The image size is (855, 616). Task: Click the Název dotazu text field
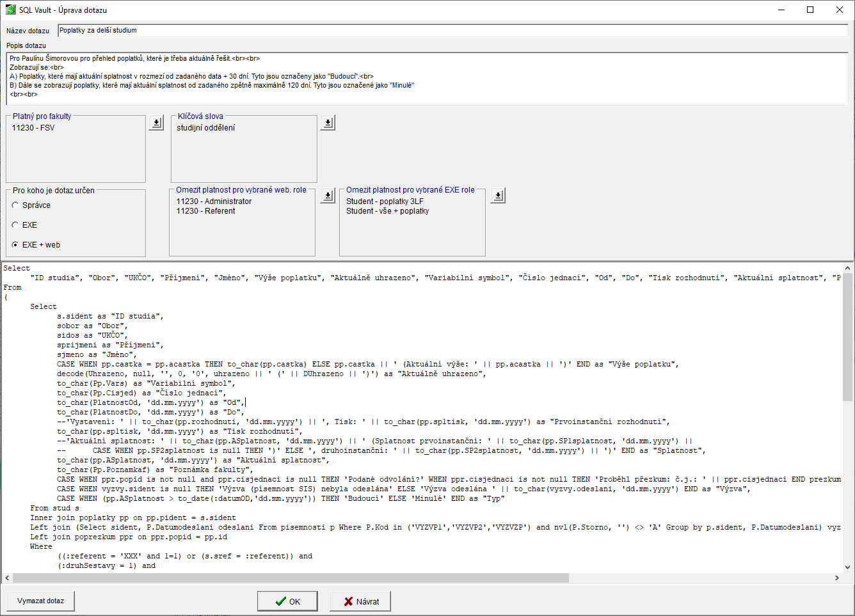(x=452, y=31)
